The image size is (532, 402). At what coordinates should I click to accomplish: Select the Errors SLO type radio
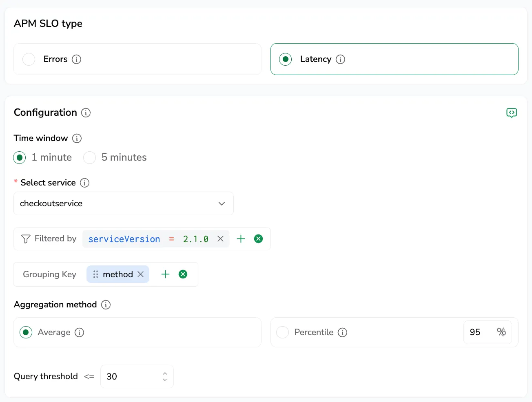(29, 59)
